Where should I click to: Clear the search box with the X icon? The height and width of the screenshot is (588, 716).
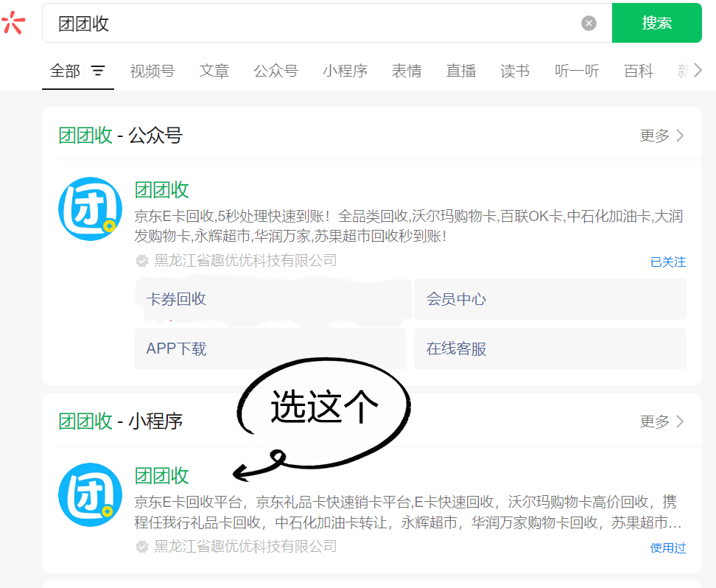coord(589,23)
